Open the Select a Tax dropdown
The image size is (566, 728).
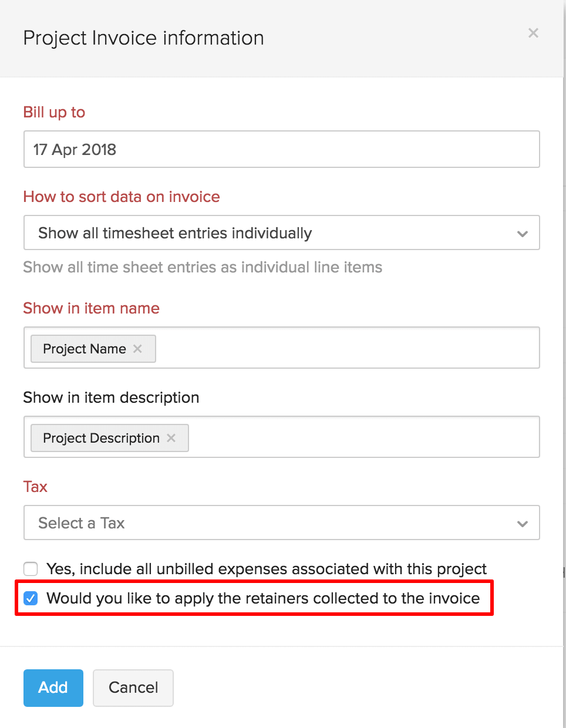point(282,523)
